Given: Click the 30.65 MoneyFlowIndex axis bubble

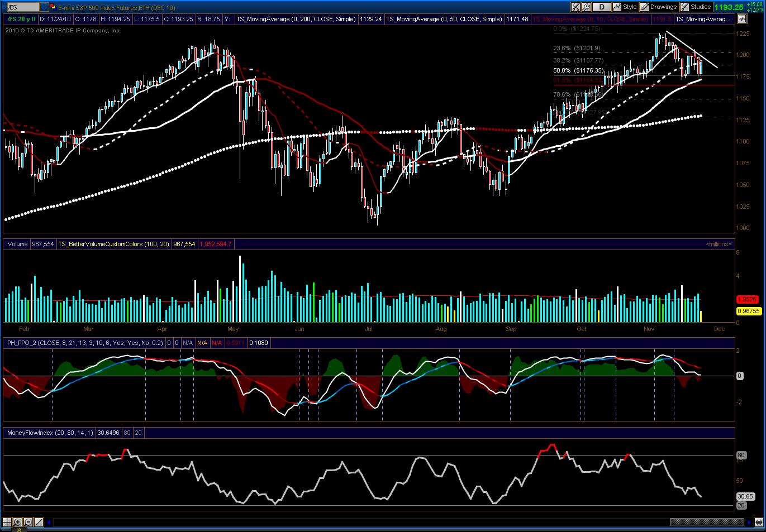Looking at the screenshot, I should click(x=745, y=496).
